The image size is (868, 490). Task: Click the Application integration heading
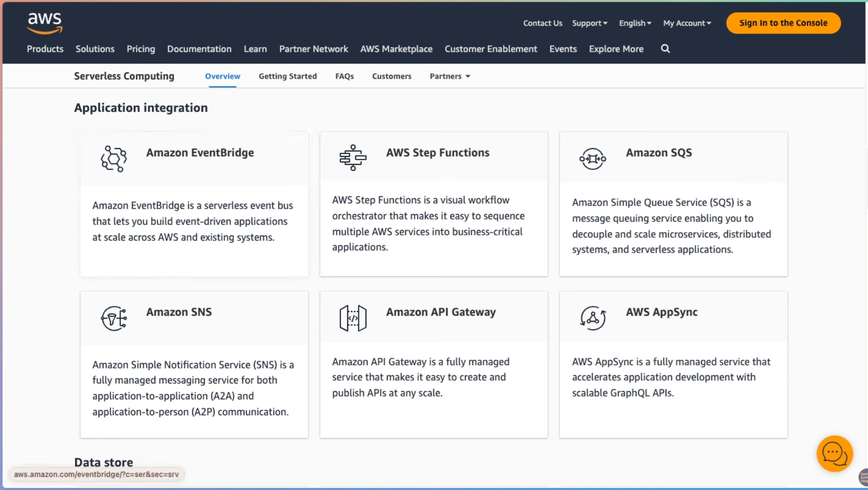(140, 108)
